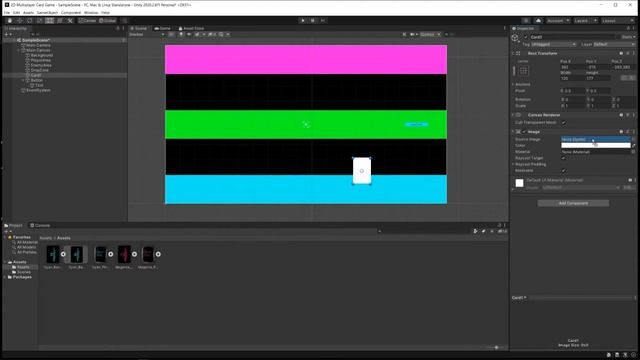Open the Tag dropdown
Screen dimensions: 640x360
pos(553,44)
